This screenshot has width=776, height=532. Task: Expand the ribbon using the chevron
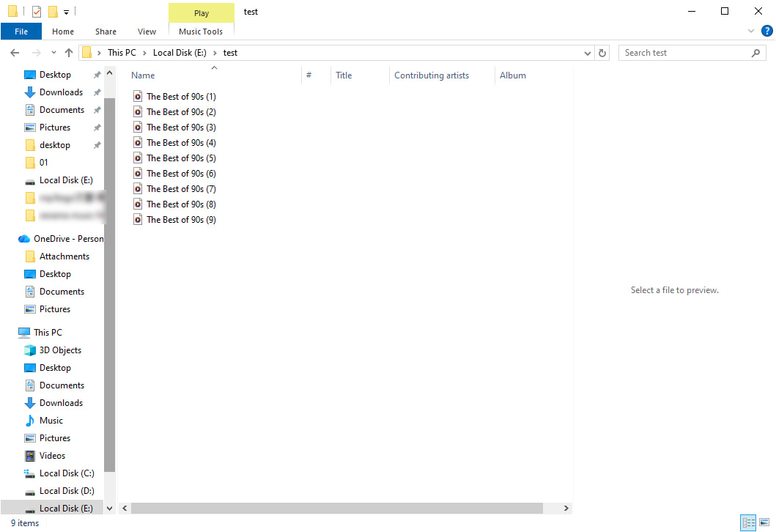[750, 32]
